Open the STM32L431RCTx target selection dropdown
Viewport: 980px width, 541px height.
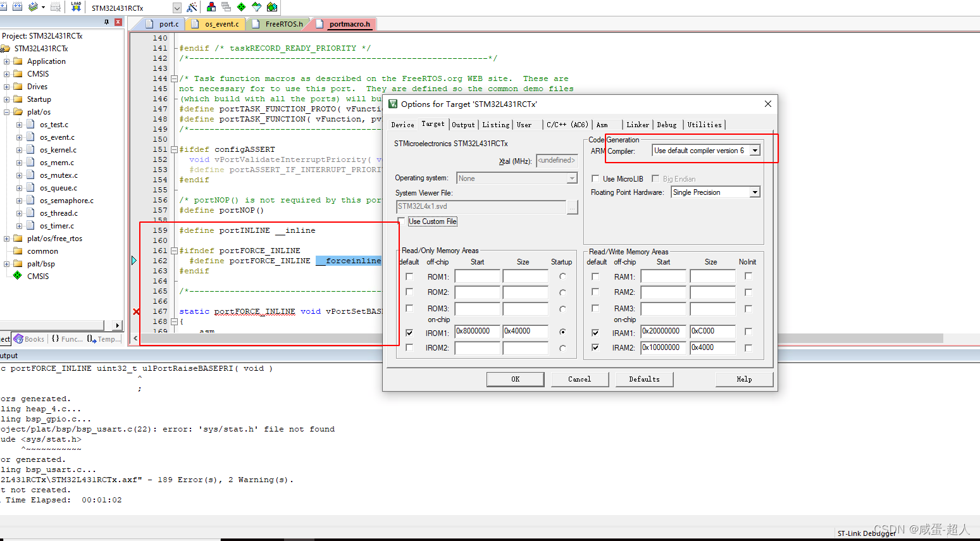(x=177, y=8)
